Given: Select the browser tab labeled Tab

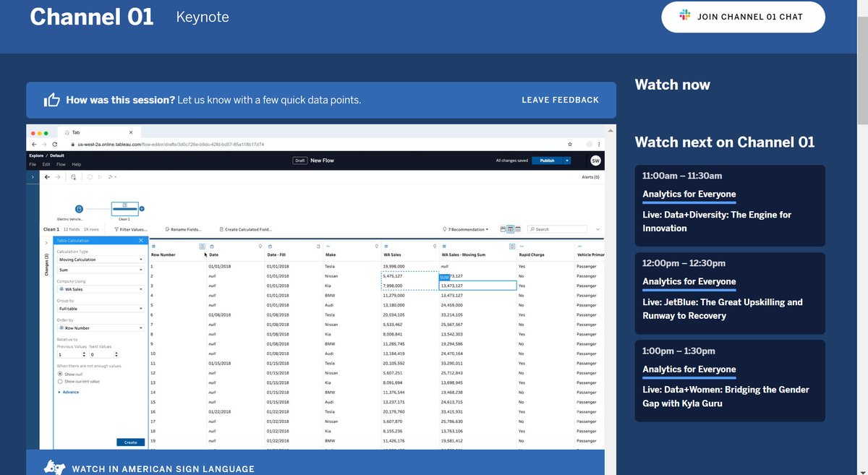Looking at the screenshot, I should click(99, 133).
